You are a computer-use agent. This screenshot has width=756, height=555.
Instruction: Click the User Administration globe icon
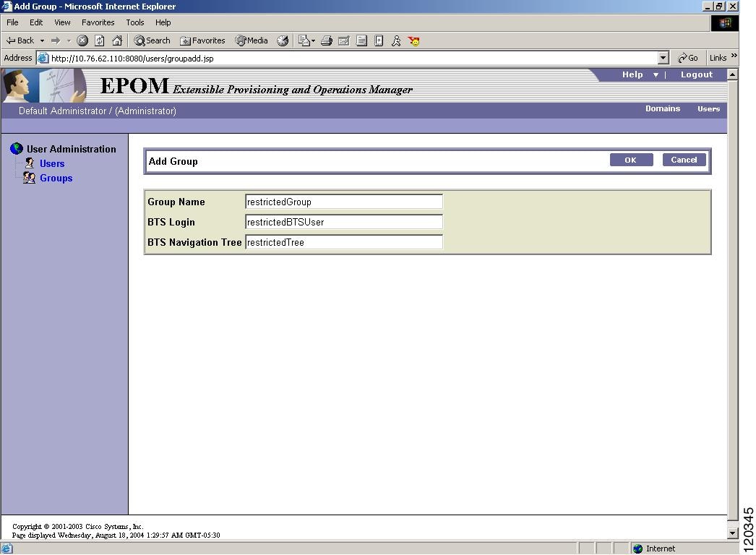coord(16,149)
